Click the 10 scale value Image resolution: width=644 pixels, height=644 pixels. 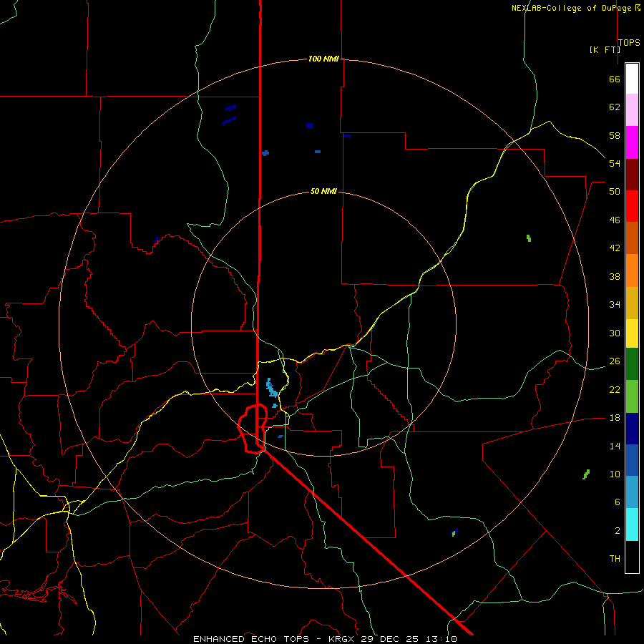[615, 474]
